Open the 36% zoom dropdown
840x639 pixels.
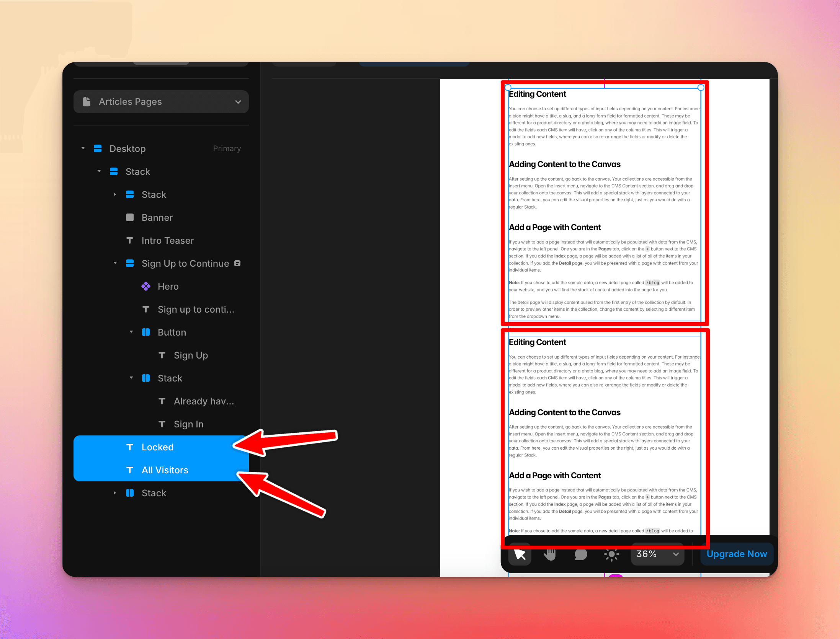[657, 554]
